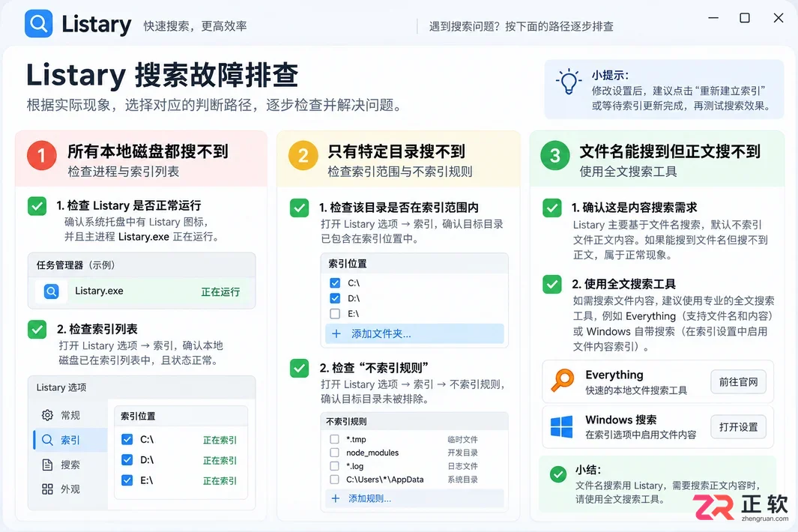This screenshot has width=798, height=532.
Task: Click the gear icon next to 常规
Action: tap(47, 415)
